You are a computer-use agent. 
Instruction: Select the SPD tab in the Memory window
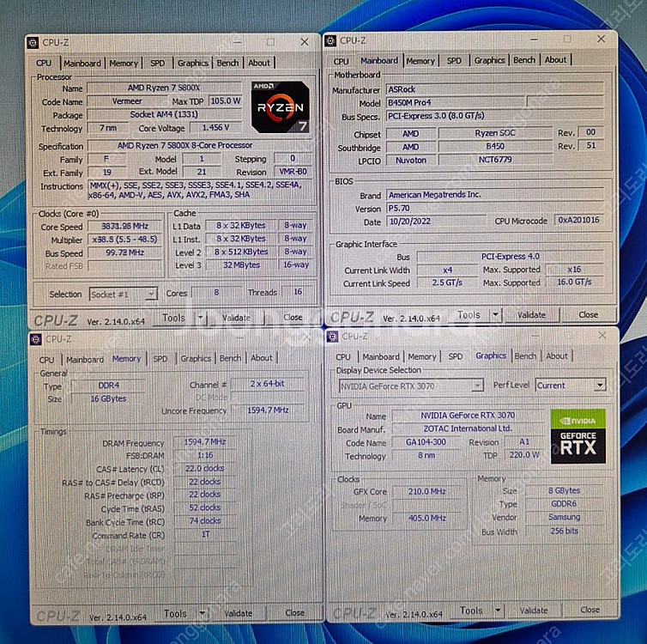[160, 359]
